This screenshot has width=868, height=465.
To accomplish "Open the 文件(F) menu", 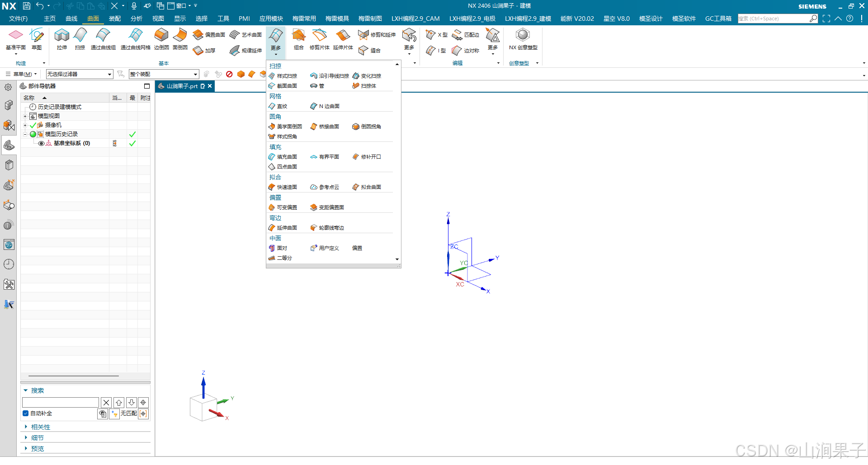I will 19,19.
